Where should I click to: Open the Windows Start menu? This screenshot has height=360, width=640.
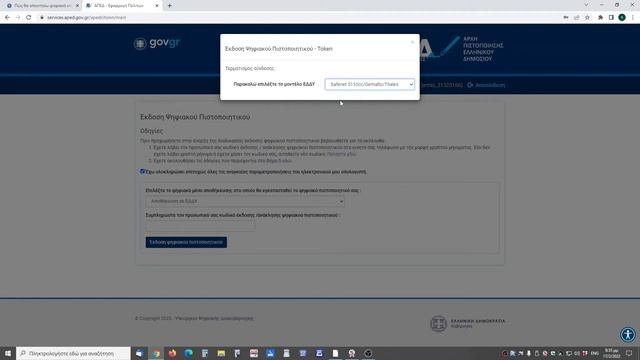[8, 353]
